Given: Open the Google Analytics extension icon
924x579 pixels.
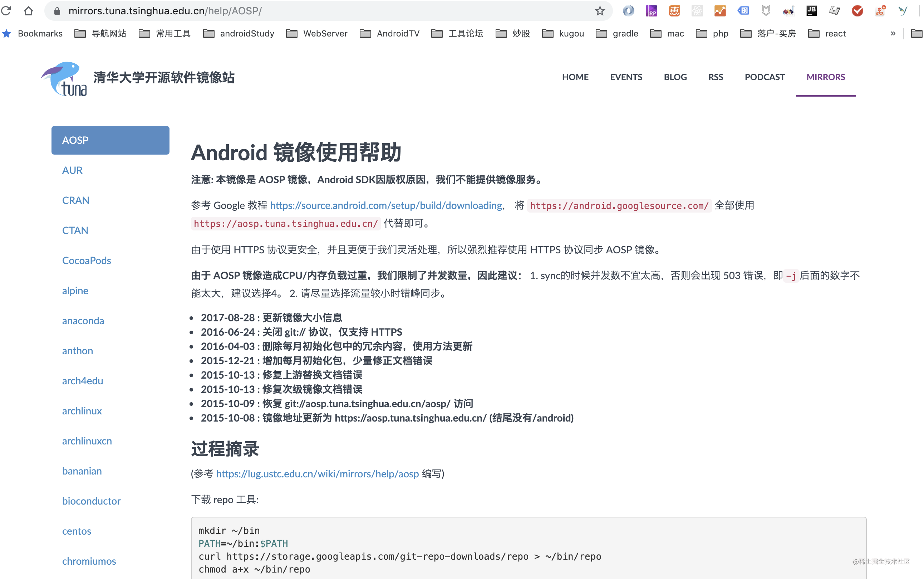Looking at the screenshot, I should point(720,10).
